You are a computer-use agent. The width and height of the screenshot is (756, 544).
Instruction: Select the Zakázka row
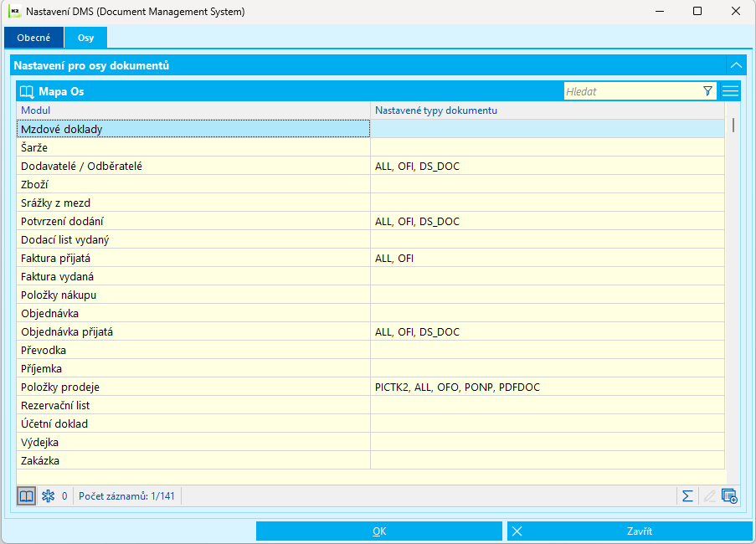370,460
